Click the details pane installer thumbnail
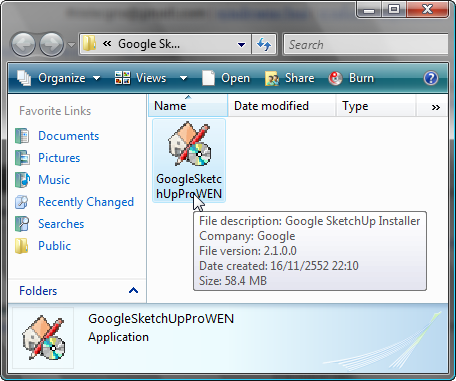The image size is (456, 381). pos(43,337)
